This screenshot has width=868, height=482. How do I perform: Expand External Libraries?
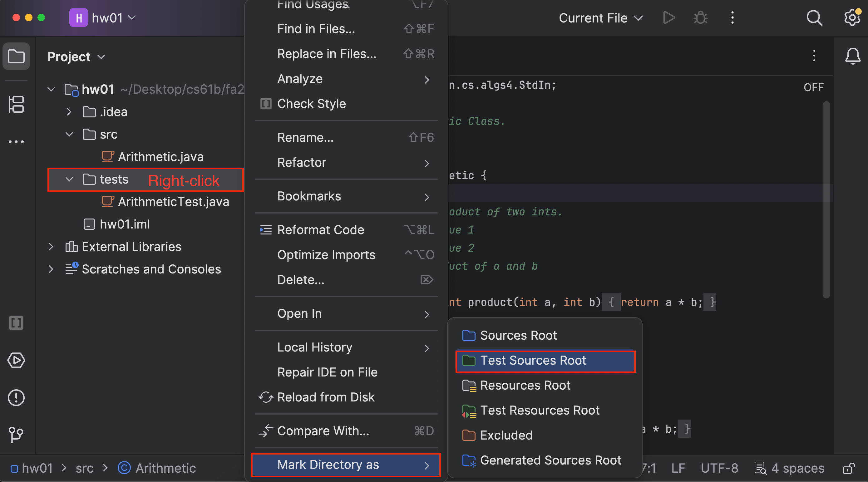point(51,247)
